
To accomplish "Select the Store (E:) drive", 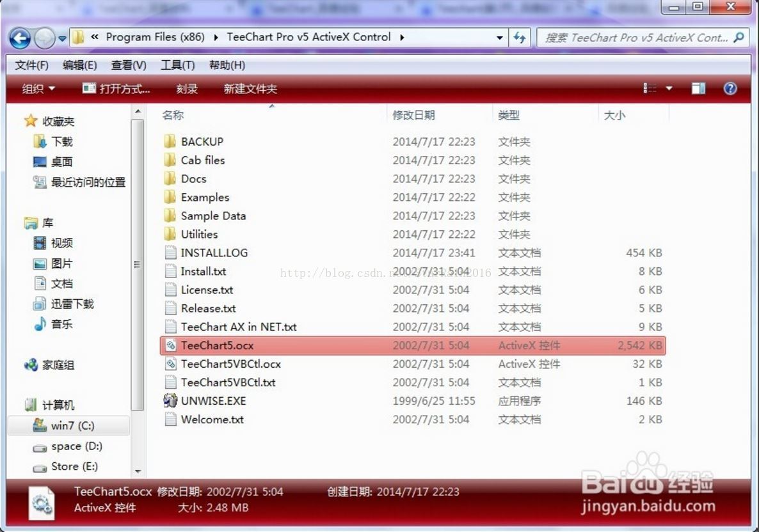I will pos(65,466).
